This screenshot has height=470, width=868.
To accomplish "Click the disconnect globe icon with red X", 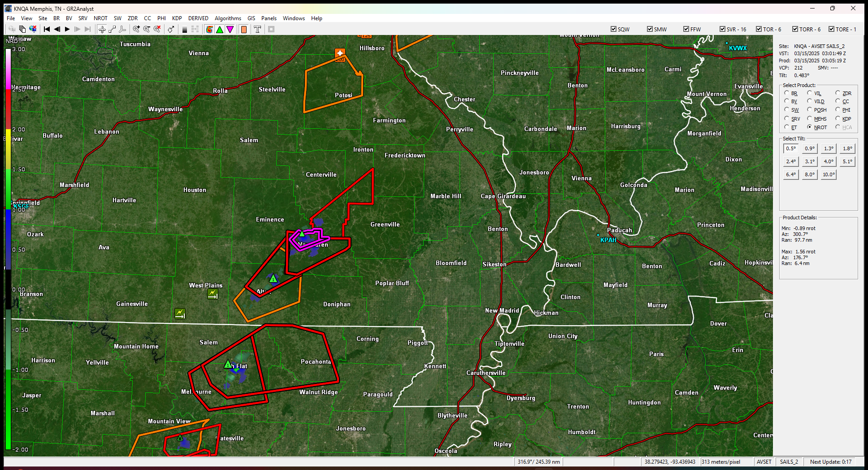I will [x=33, y=29].
